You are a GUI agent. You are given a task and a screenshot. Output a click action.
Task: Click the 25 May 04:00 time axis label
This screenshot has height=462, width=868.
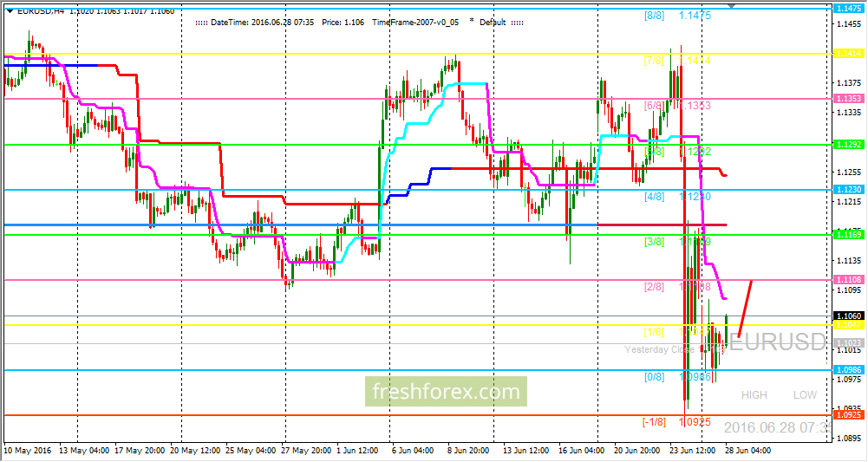tap(251, 451)
